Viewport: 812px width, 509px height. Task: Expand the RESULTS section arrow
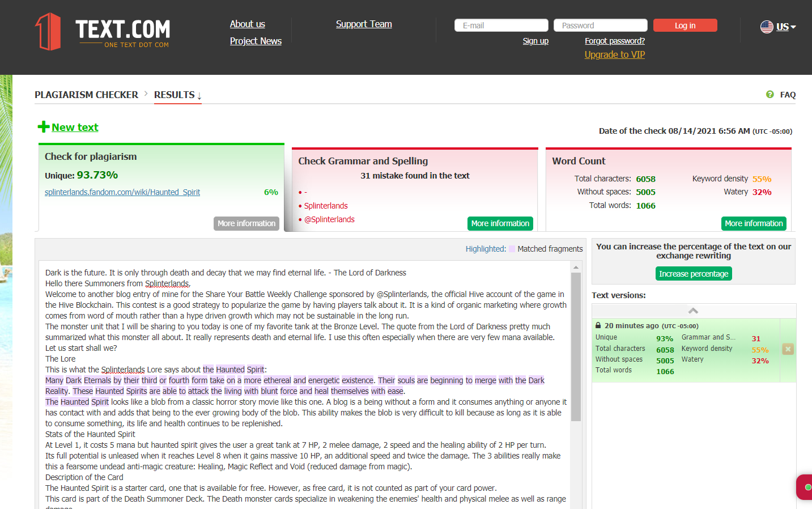point(199,95)
